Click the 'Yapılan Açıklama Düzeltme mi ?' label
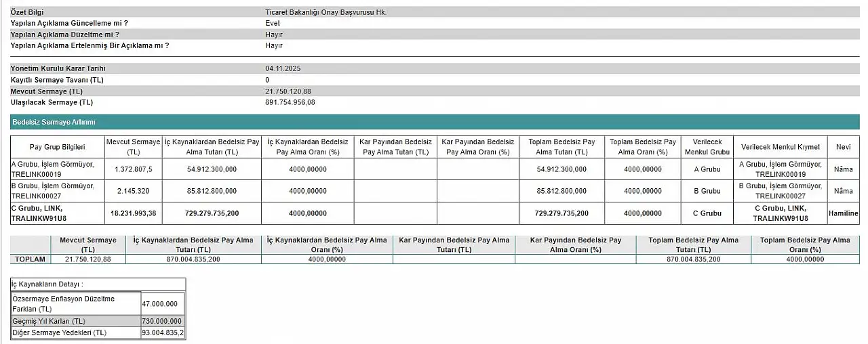Image resolution: width=868 pixels, height=344 pixels. (64, 35)
